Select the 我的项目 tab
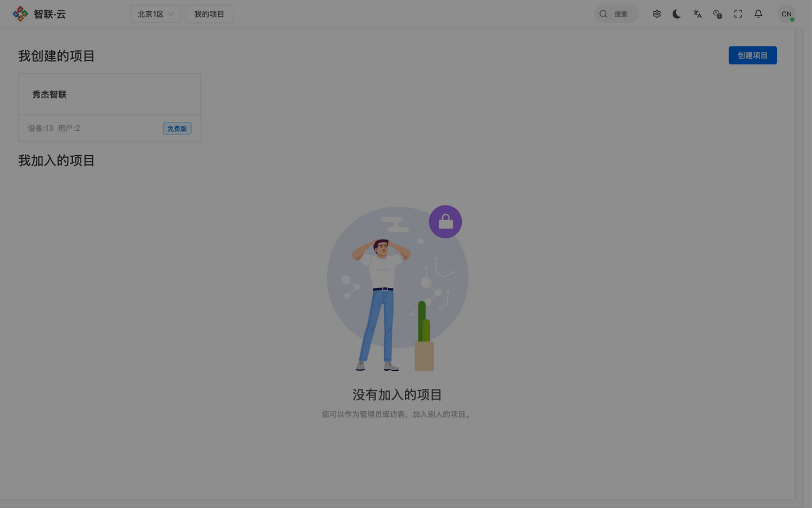The width and height of the screenshot is (812, 508). pos(209,14)
